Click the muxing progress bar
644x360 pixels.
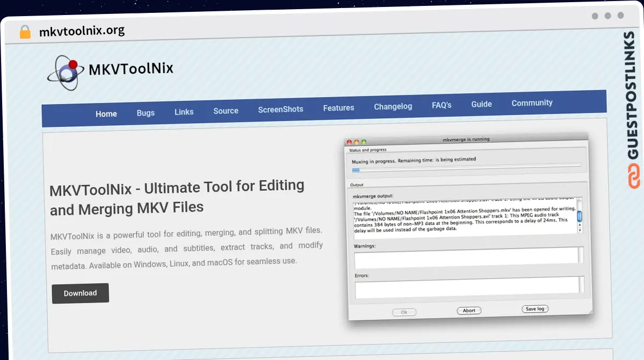[466, 168]
